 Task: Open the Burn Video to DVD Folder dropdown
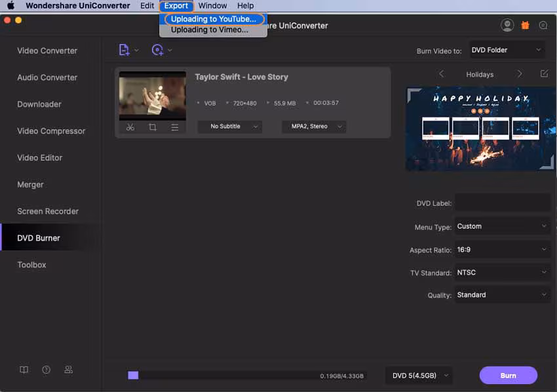507,50
